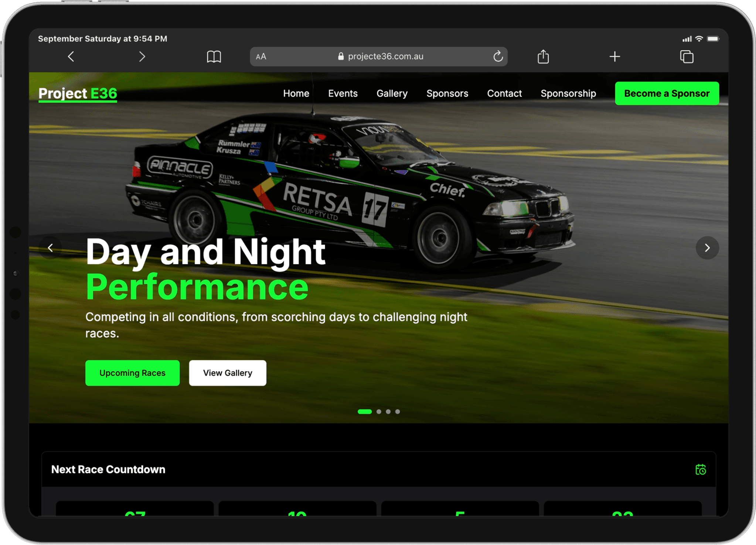The width and height of the screenshot is (756, 545).
Task: Open the Home nav item
Action: 296,93
